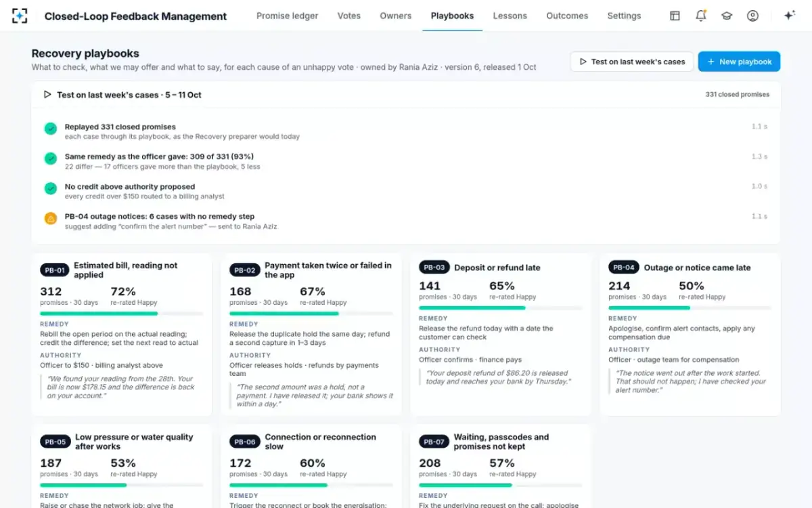The image size is (812, 508).
Task: Click the Recovery playbooks heading
Action: click(85, 54)
